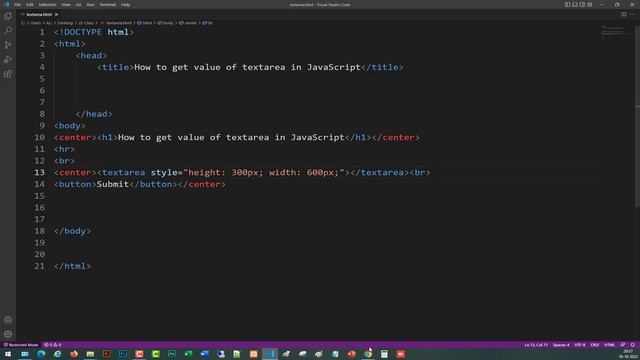Open Microsoft Word from taskbar
The height and width of the screenshot is (360, 640).
coord(204,354)
